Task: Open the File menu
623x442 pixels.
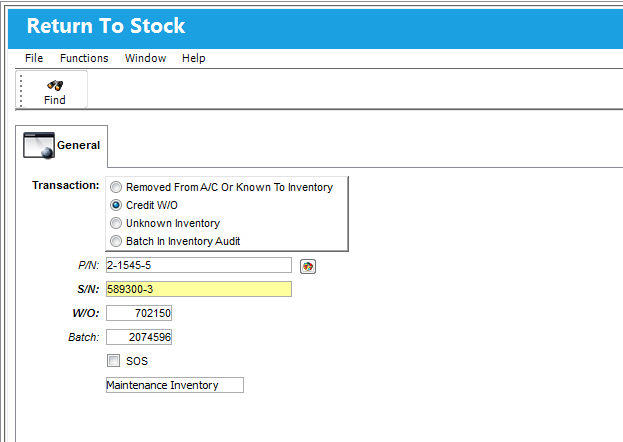Action: coord(34,58)
